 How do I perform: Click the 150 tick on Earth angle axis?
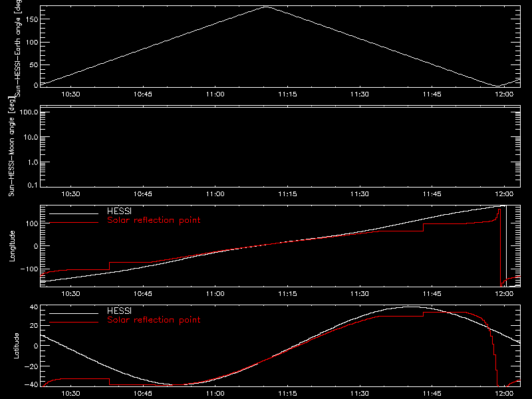(32, 19)
